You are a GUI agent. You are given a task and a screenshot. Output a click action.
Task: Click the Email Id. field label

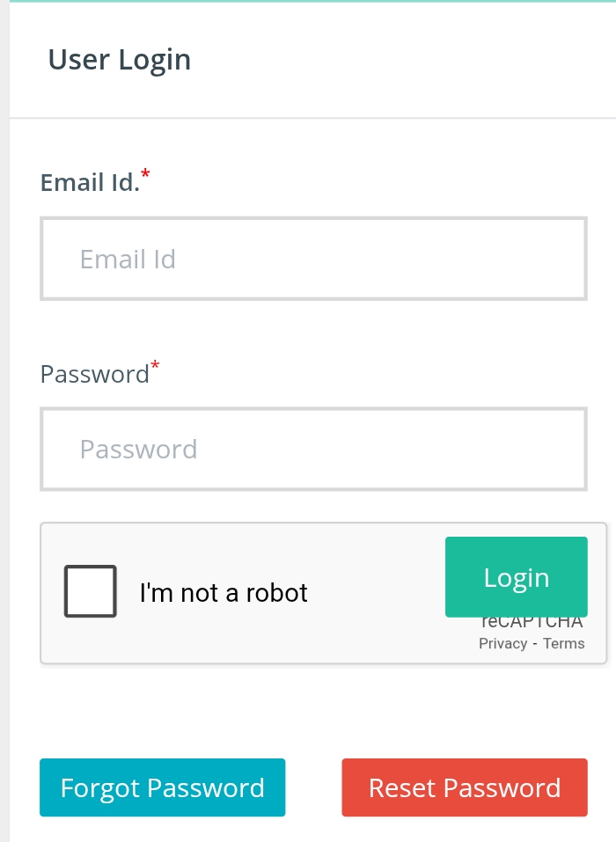[90, 183]
